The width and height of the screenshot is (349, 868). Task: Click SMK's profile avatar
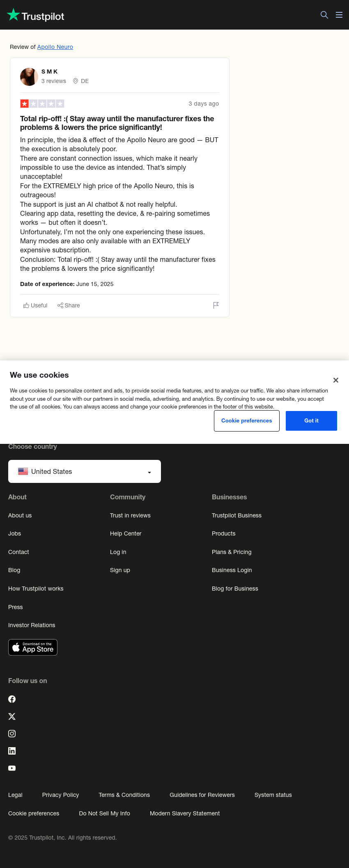click(x=29, y=77)
